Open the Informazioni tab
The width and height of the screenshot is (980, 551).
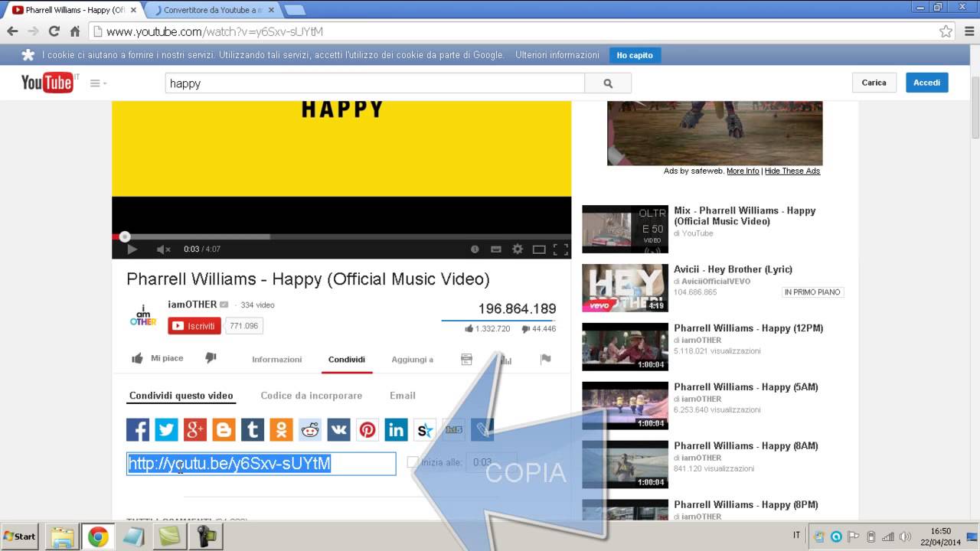(277, 359)
